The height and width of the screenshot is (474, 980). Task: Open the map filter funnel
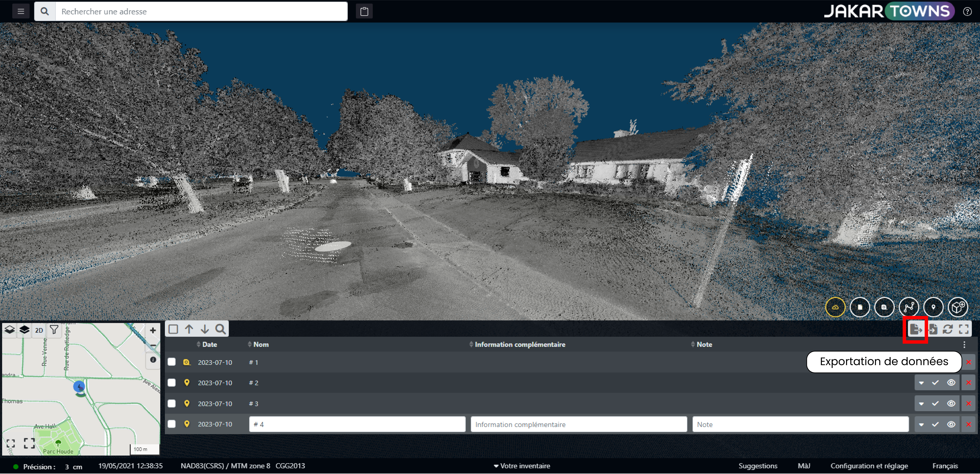click(54, 330)
